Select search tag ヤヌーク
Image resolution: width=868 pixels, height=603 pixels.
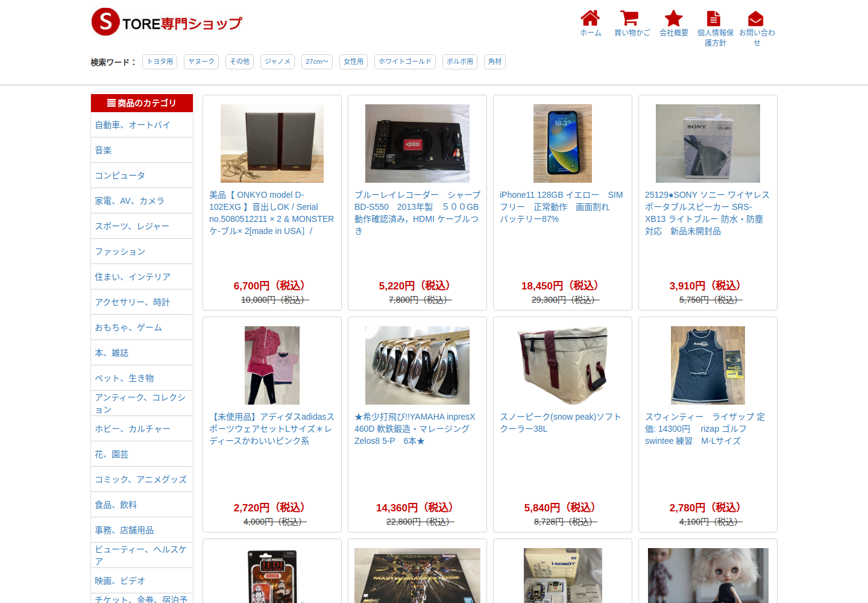click(x=201, y=62)
